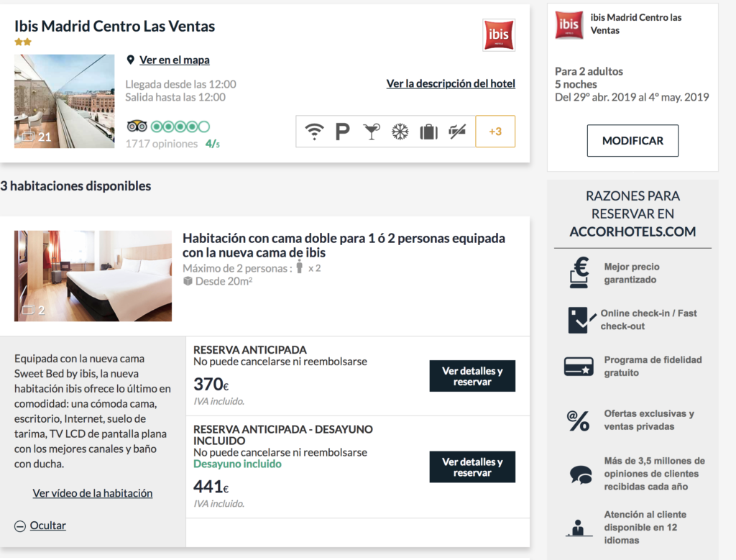Click Salida hasta las 12:00 text
This screenshot has width=736, height=560.
click(x=175, y=97)
